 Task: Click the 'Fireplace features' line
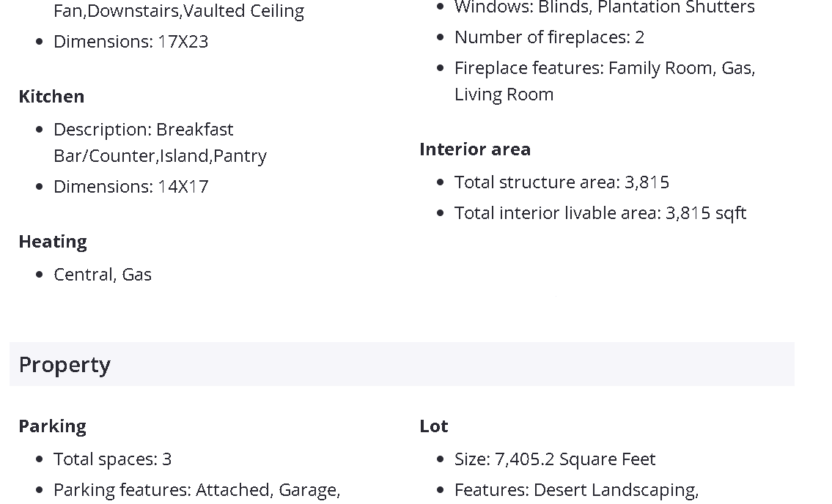(604, 68)
